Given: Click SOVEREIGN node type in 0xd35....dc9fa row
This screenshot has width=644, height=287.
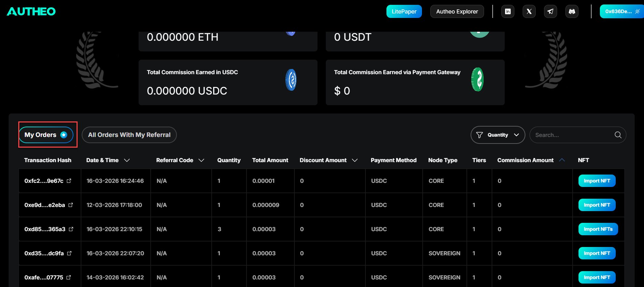Looking at the screenshot, I should coord(444,253).
